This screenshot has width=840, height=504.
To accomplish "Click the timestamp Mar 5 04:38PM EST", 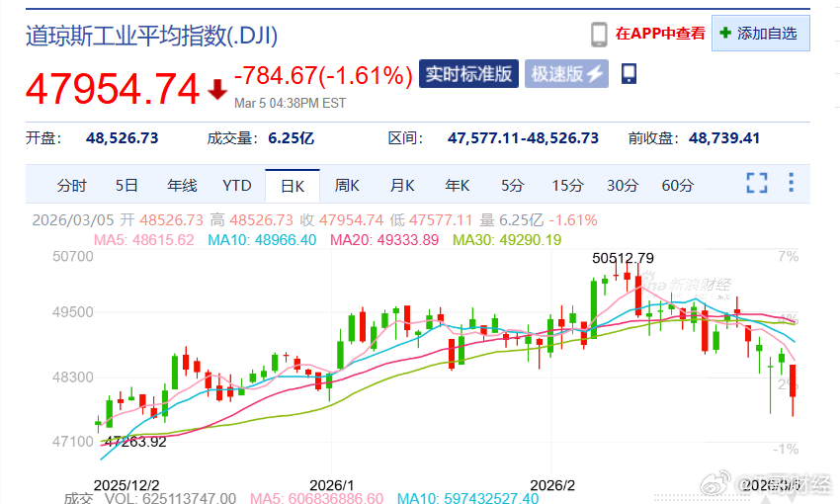I will pos(290,104).
